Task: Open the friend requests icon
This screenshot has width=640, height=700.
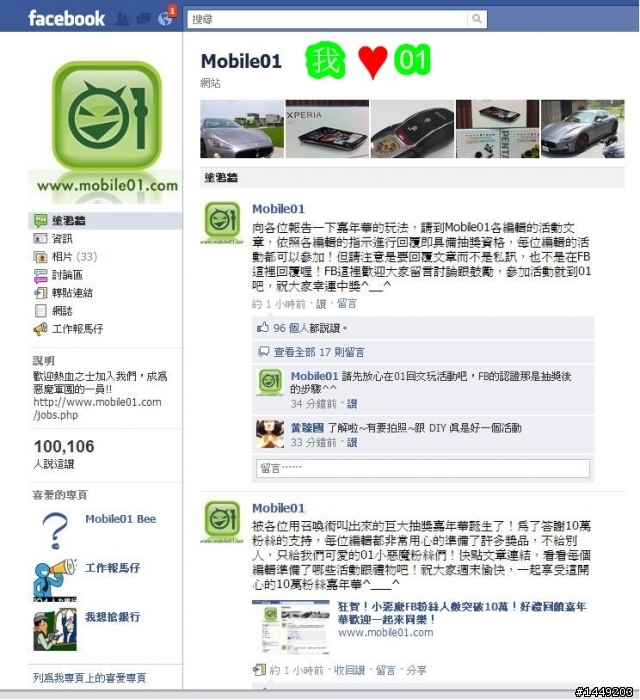Action: click(x=122, y=19)
